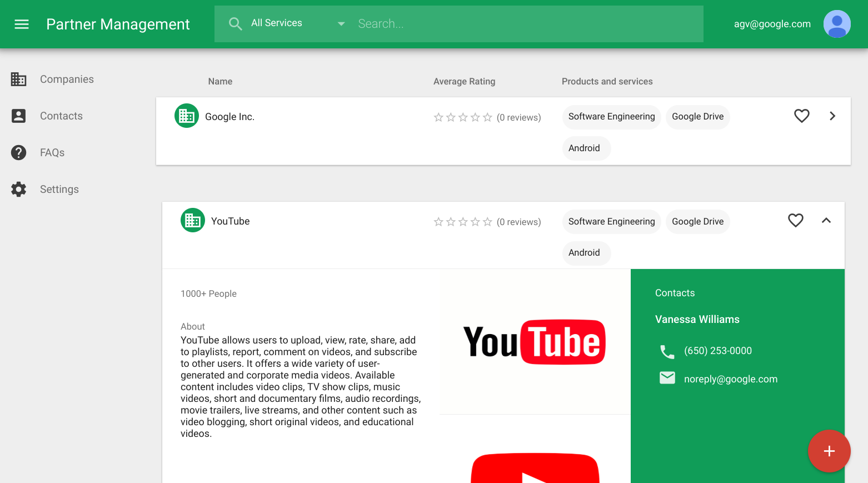Click the phone icon in Contacts panel

coord(667,351)
